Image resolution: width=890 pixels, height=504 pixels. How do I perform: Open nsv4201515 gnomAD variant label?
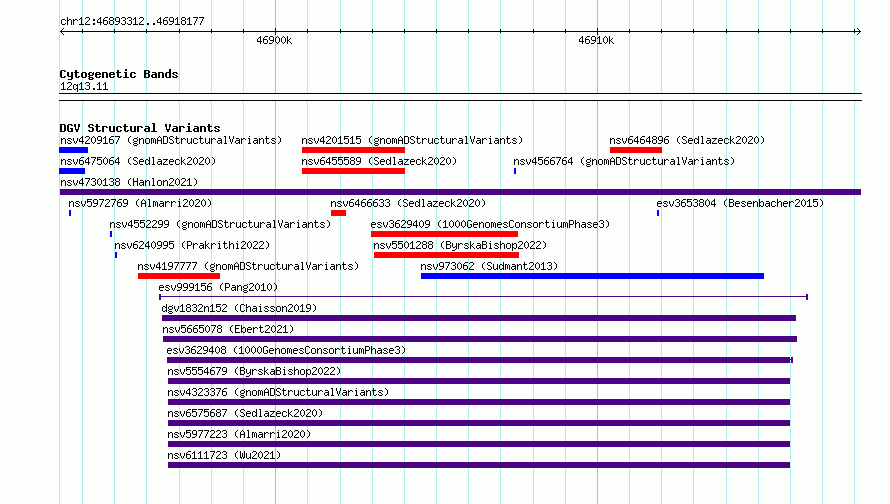[x=412, y=140]
